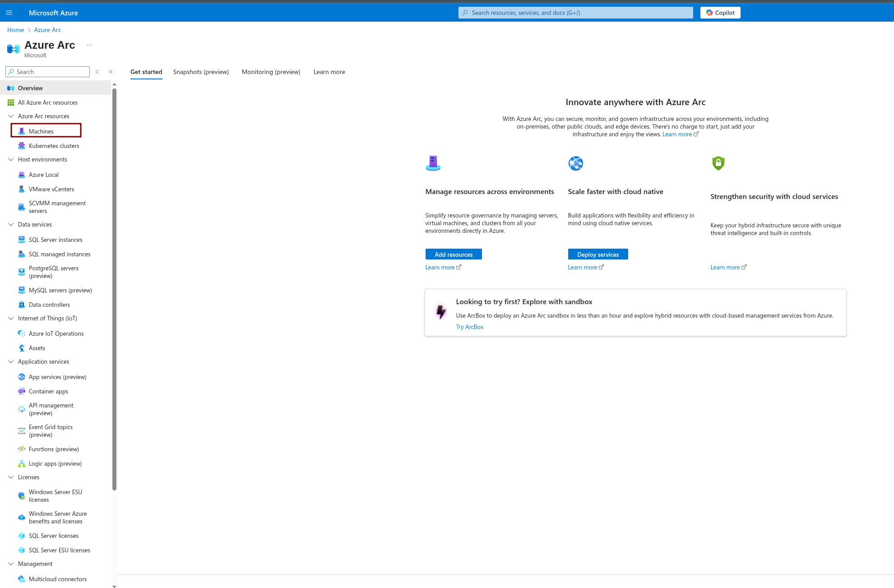Collapse the Azure Arc resources group

11,116
